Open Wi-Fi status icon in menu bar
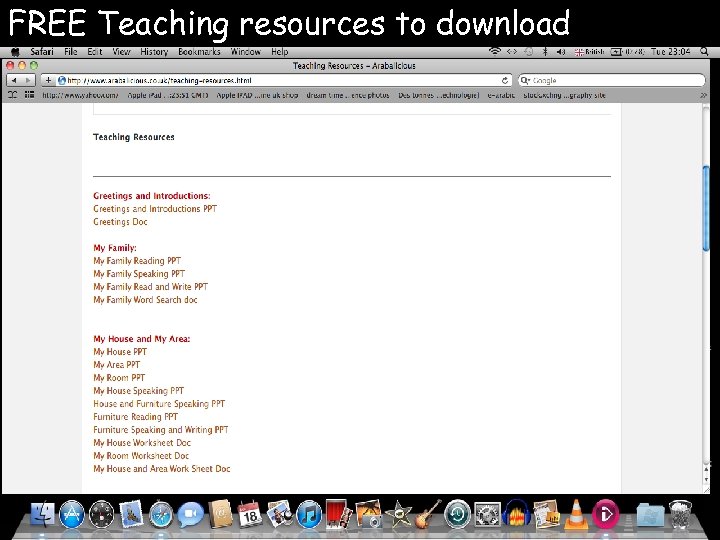The width and height of the screenshot is (720, 540). pos(495,51)
